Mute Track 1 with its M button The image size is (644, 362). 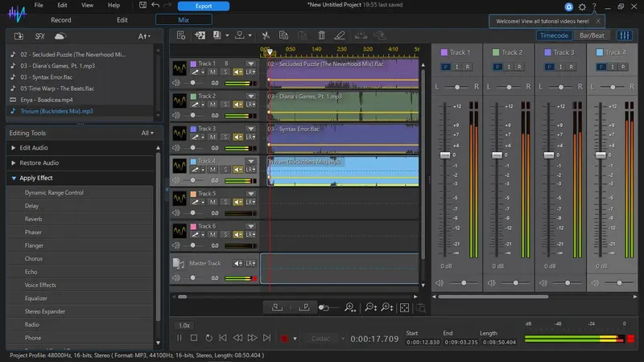212,72
